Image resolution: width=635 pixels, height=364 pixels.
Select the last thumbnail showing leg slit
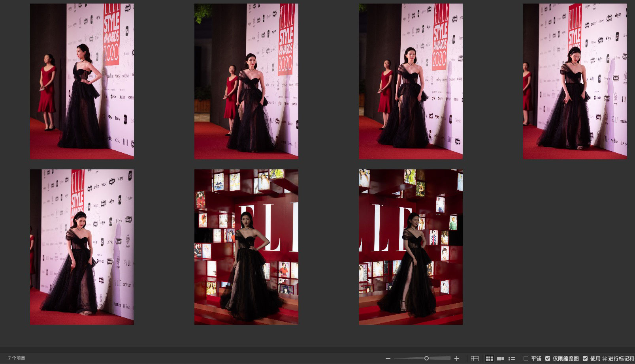click(411, 247)
